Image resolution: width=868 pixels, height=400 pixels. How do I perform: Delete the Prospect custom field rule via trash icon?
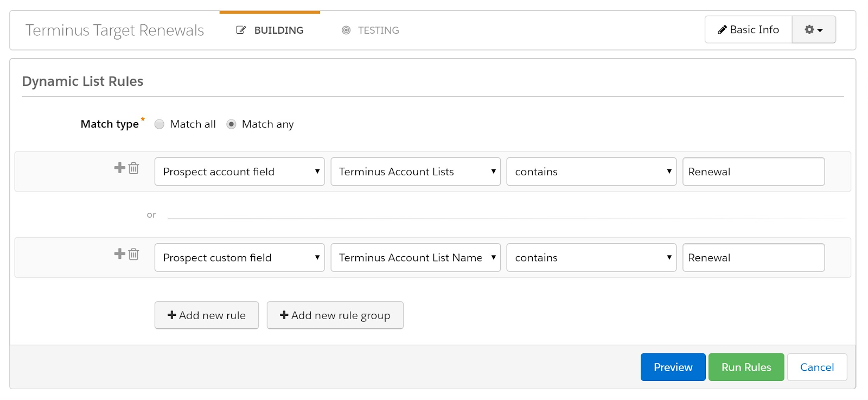tap(134, 254)
